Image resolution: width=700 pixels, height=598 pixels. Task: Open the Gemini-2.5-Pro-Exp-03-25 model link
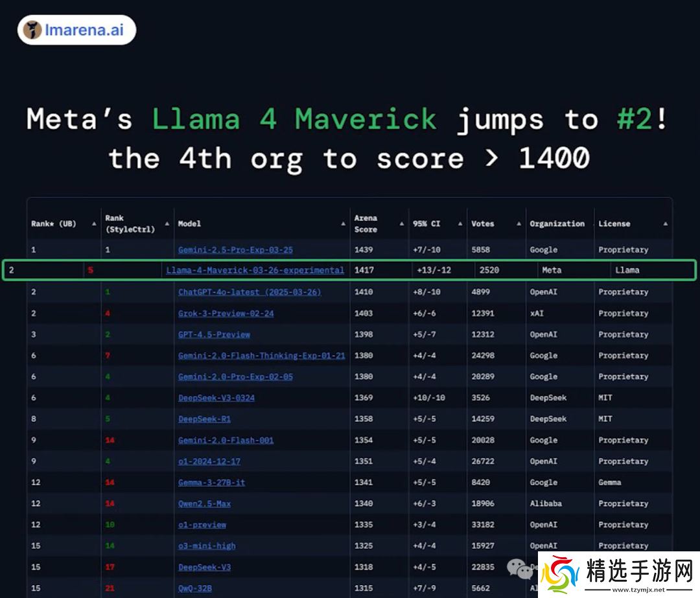pos(235,249)
